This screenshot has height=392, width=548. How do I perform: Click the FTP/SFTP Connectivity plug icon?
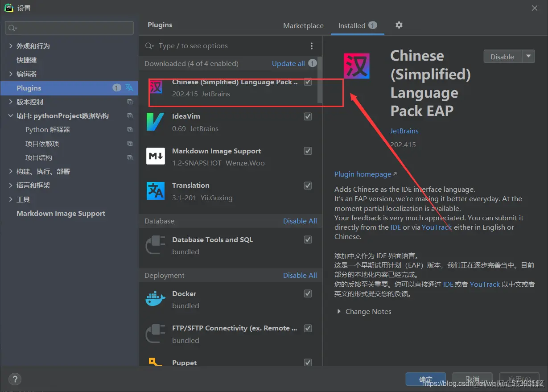coord(156,334)
